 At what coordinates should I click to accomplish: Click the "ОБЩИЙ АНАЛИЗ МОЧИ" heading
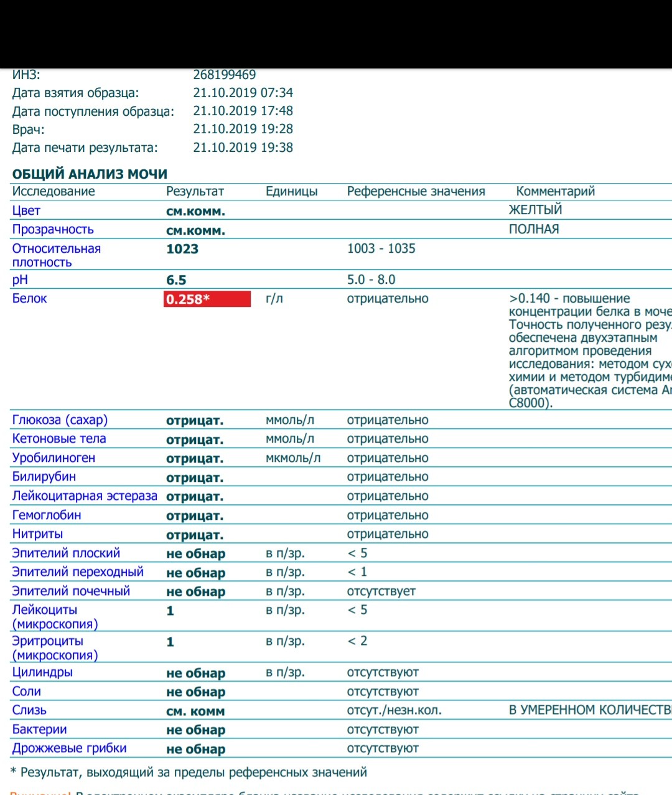click(x=90, y=174)
